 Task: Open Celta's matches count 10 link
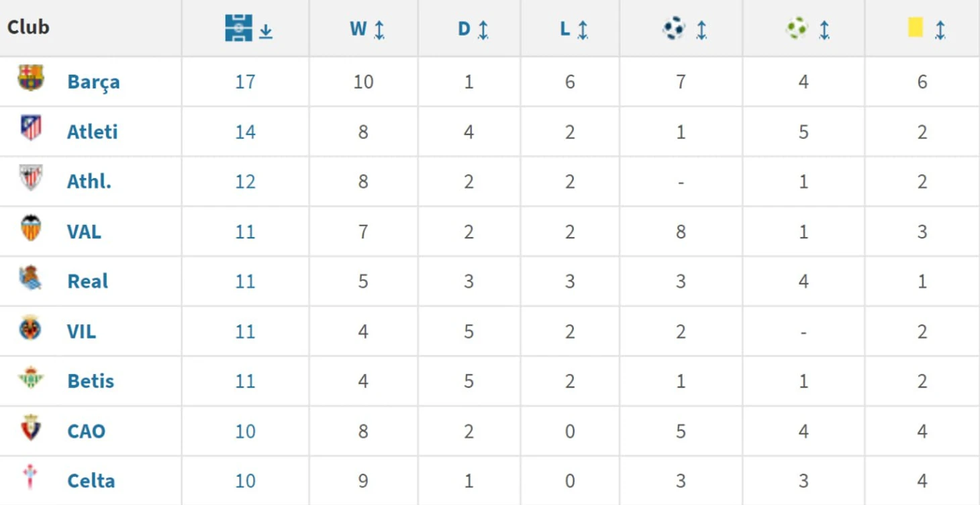point(245,481)
